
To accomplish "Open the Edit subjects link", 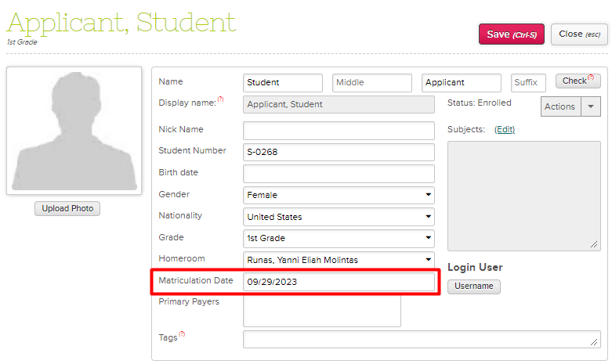I will point(505,129).
